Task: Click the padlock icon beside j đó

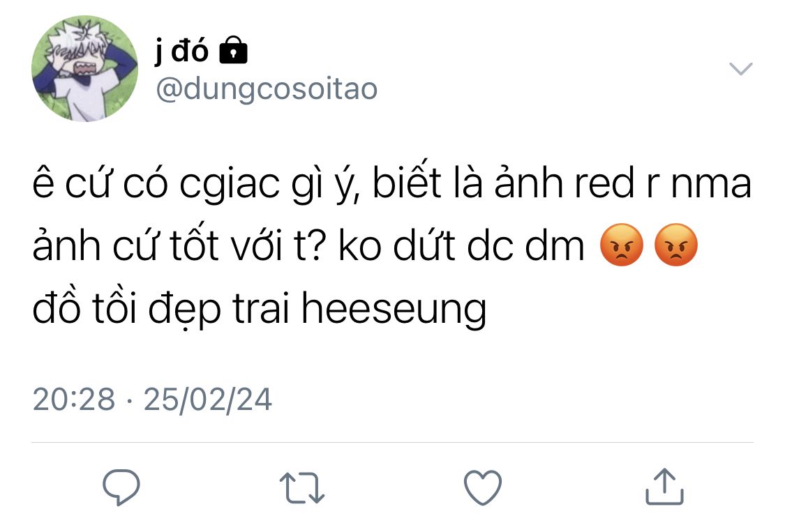Action: tap(233, 50)
